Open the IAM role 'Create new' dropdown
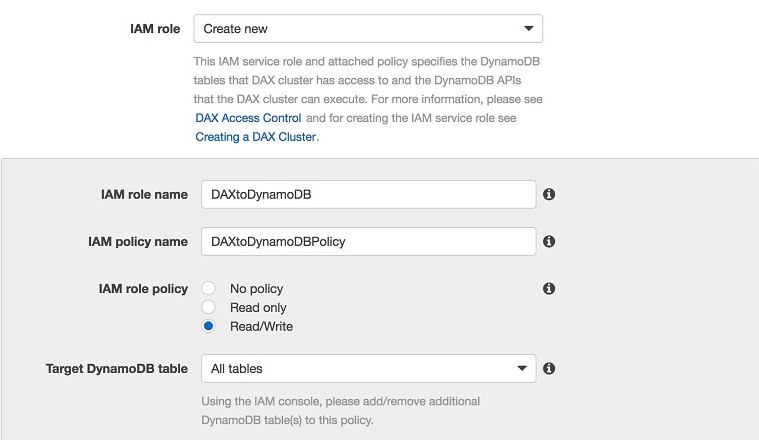The height and width of the screenshot is (440, 759). 367,29
